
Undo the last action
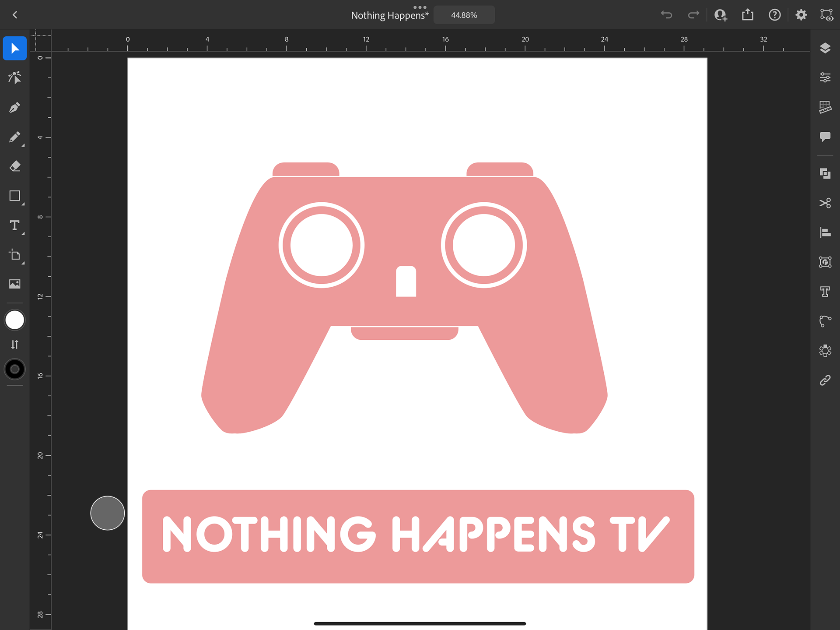pos(666,15)
